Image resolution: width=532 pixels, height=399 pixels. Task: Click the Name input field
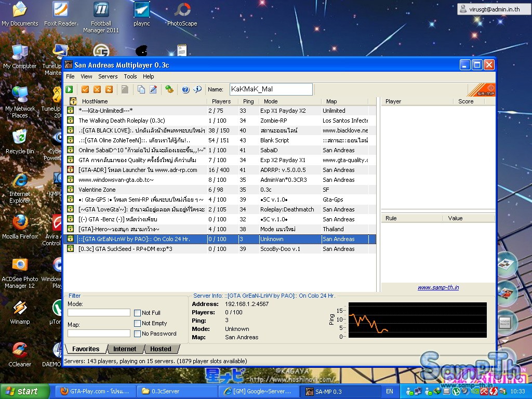point(271,89)
